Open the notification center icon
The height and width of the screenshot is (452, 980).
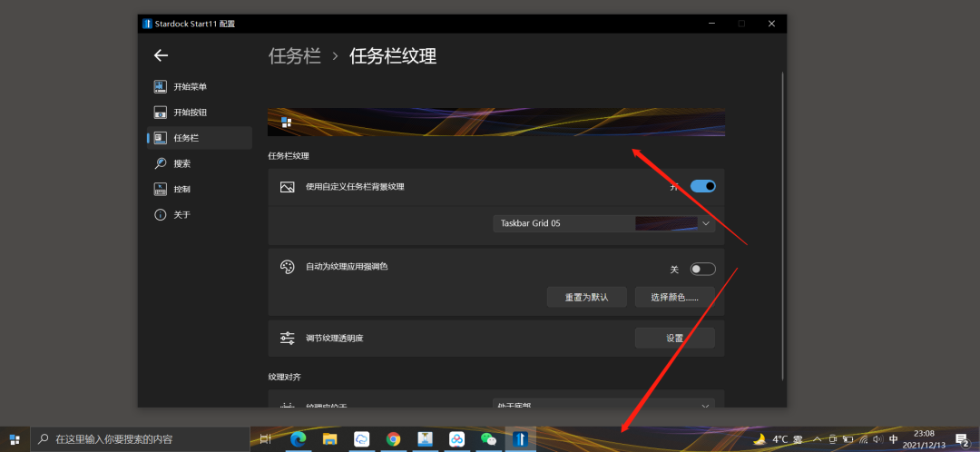[x=963, y=439]
